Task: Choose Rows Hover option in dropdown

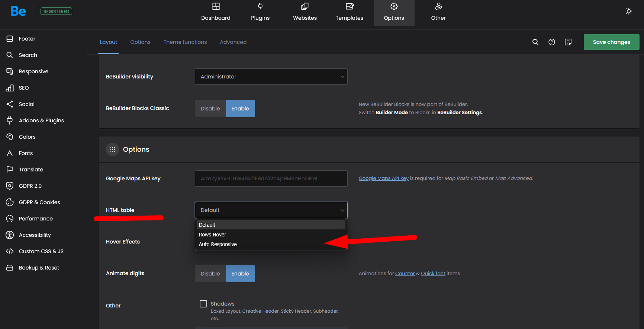Action: click(x=212, y=235)
